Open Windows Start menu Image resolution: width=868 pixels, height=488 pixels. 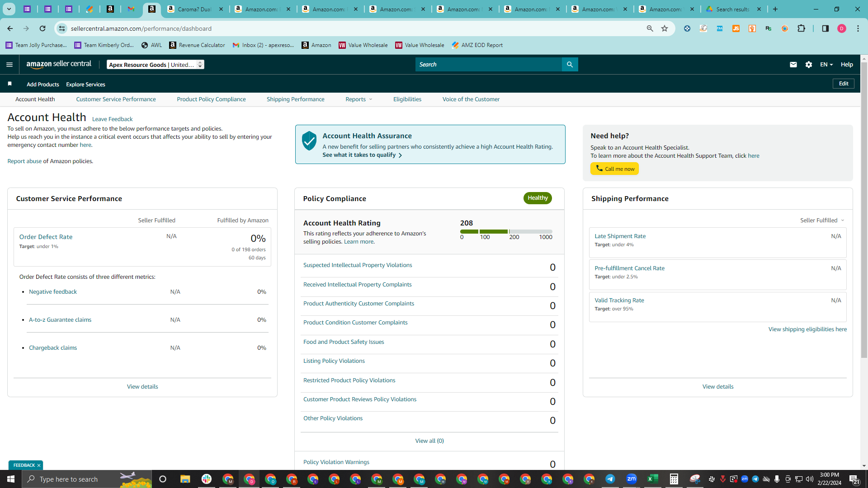pos(11,479)
